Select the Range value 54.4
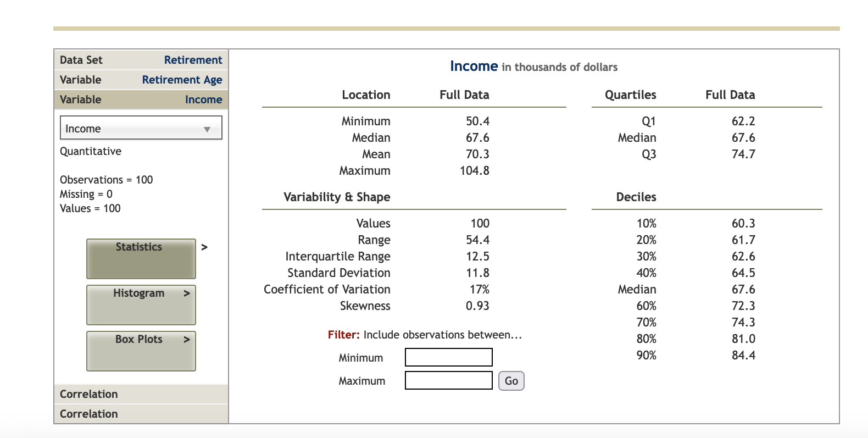868x438 pixels. pyautogui.click(x=477, y=240)
